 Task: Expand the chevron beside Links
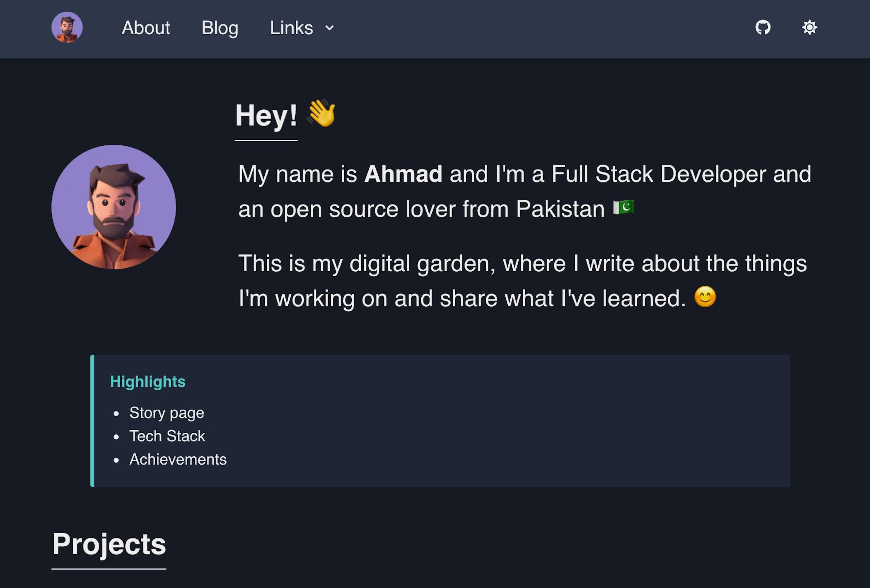click(329, 28)
